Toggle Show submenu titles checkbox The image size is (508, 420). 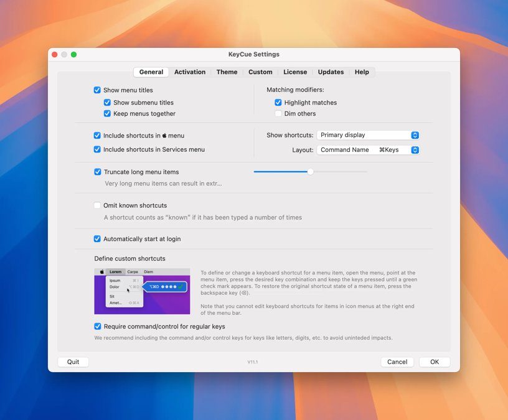(x=107, y=103)
